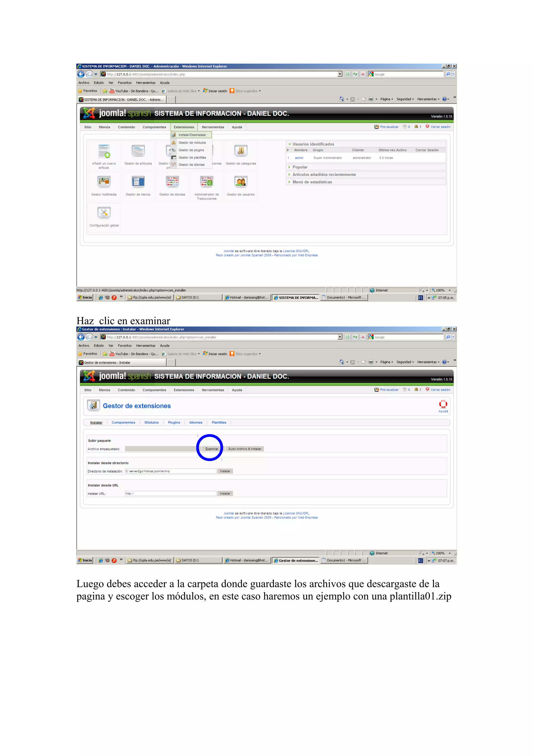
Task: Click Ayuda lifebuoy icon in Gestor de extensiones
Action: [x=443, y=404]
